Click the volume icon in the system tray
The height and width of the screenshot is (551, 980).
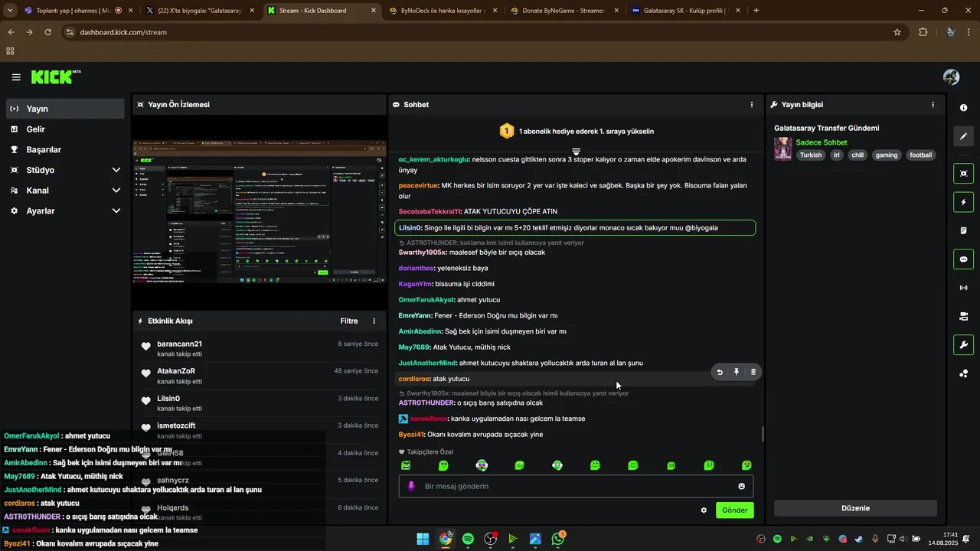point(902,539)
